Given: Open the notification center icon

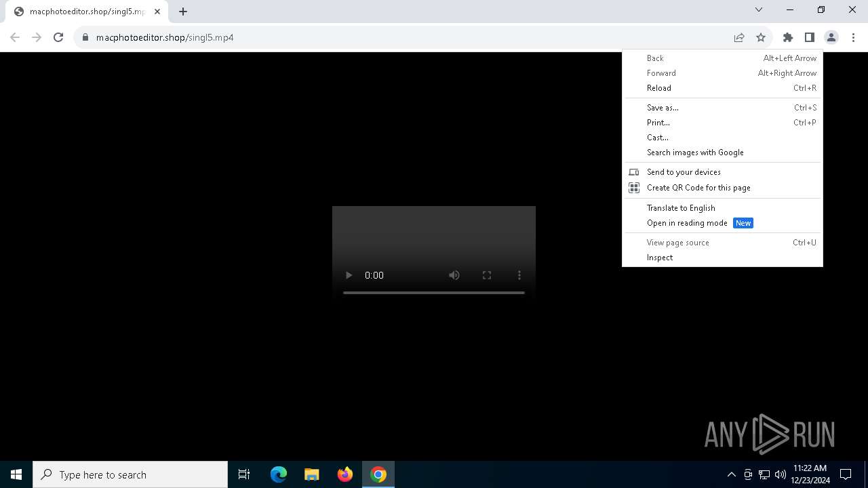Looking at the screenshot, I should tap(846, 474).
